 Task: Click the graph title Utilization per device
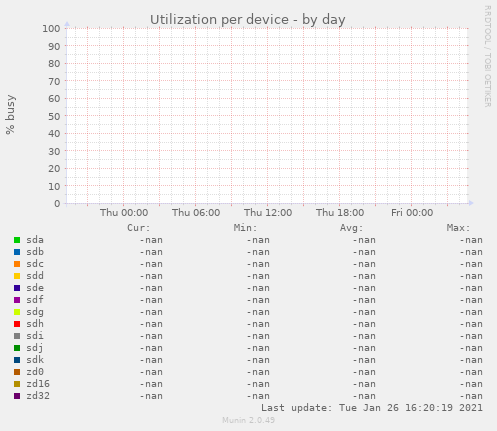pos(248,20)
